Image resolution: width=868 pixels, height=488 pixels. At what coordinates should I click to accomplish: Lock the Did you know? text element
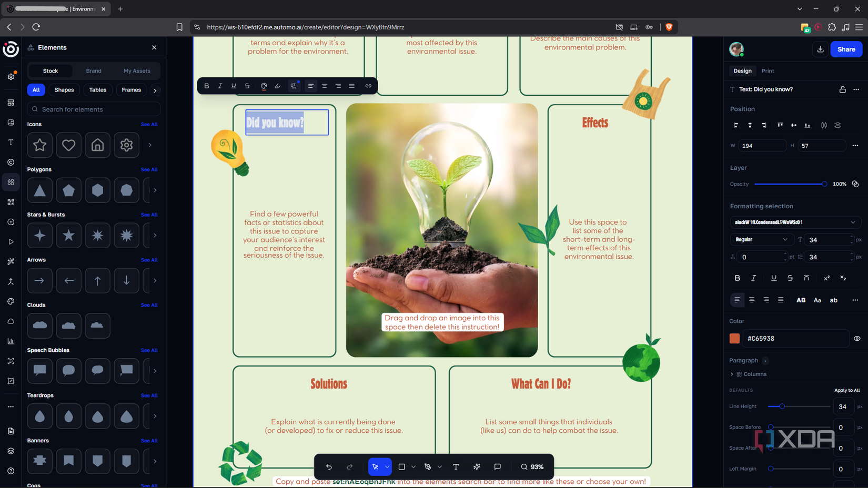842,89
